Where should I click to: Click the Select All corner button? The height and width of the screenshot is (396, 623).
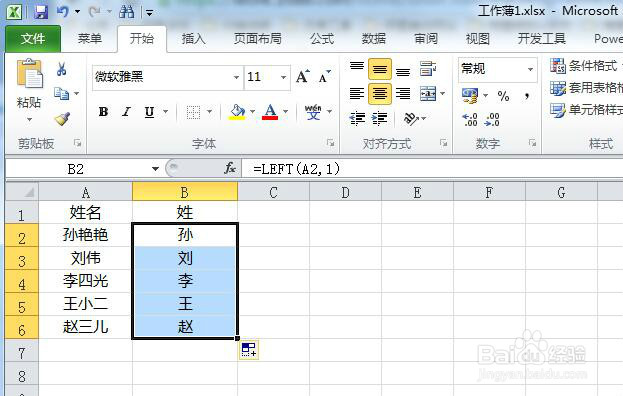click(x=22, y=192)
